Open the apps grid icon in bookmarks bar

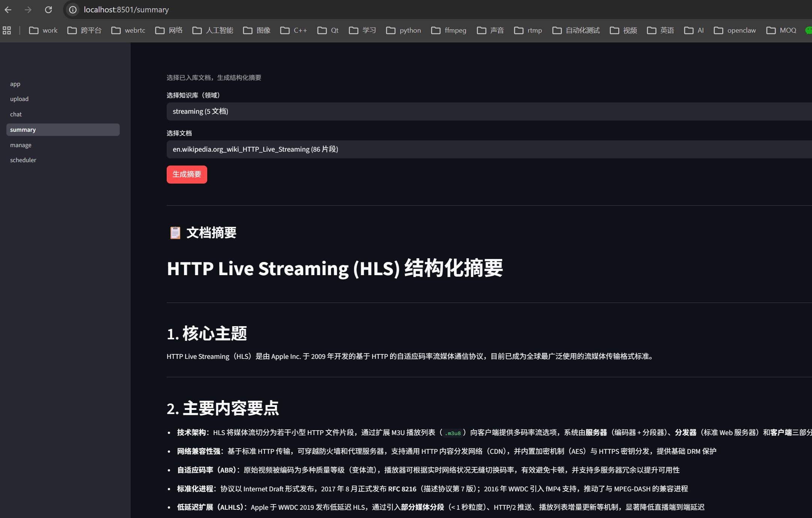[7, 30]
